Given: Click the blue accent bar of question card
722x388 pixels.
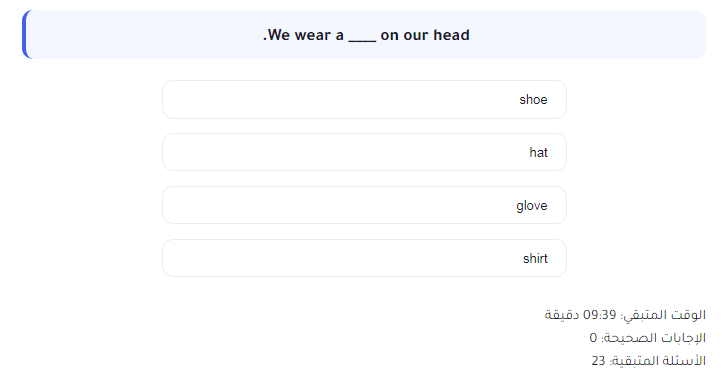Looking at the screenshot, I should pyautogui.click(x=24, y=35).
